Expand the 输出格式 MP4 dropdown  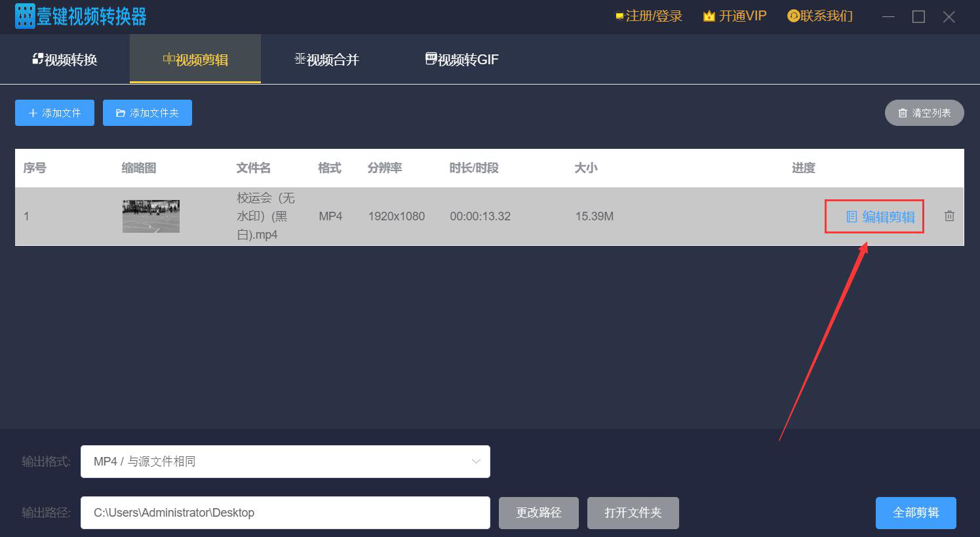285,462
